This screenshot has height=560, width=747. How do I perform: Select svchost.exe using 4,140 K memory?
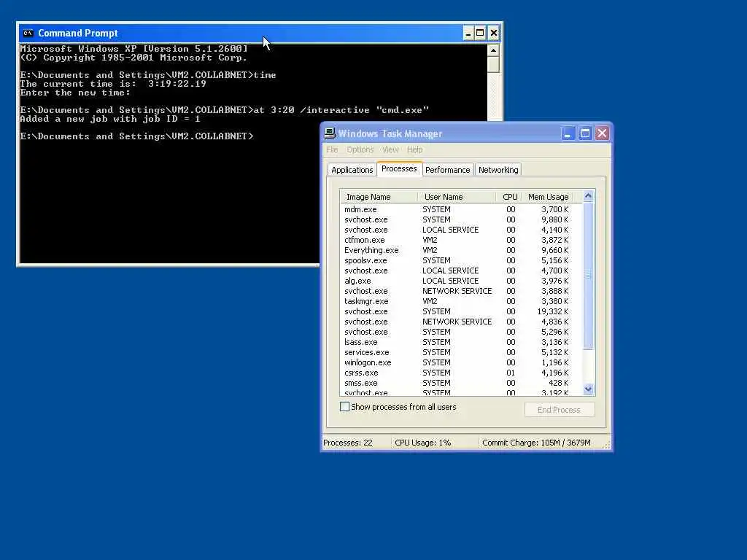coord(461,230)
